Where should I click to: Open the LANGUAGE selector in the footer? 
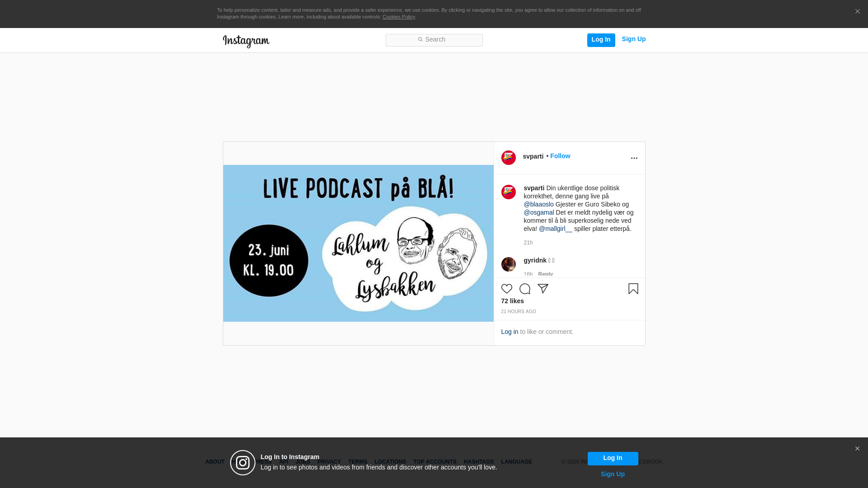516,462
